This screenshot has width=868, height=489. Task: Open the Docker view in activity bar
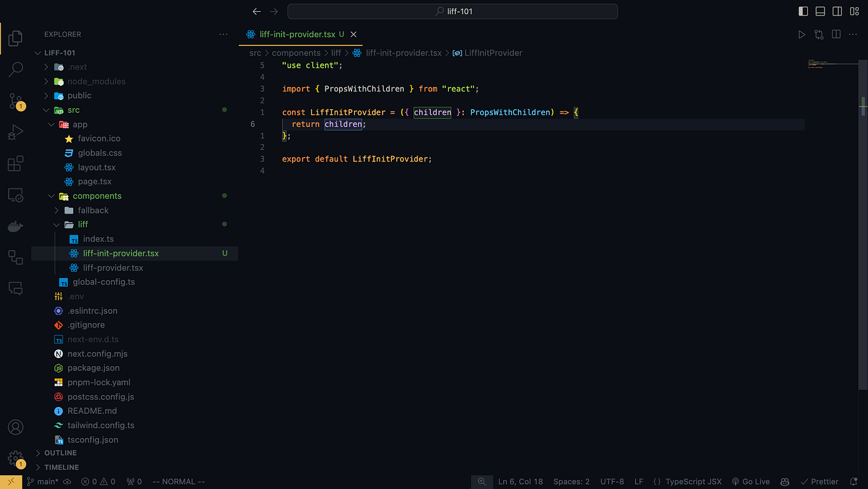coord(15,227)
